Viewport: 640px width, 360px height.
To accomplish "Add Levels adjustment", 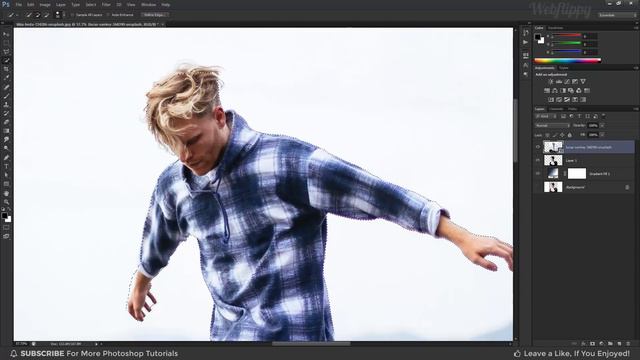I will pos(559,82).
